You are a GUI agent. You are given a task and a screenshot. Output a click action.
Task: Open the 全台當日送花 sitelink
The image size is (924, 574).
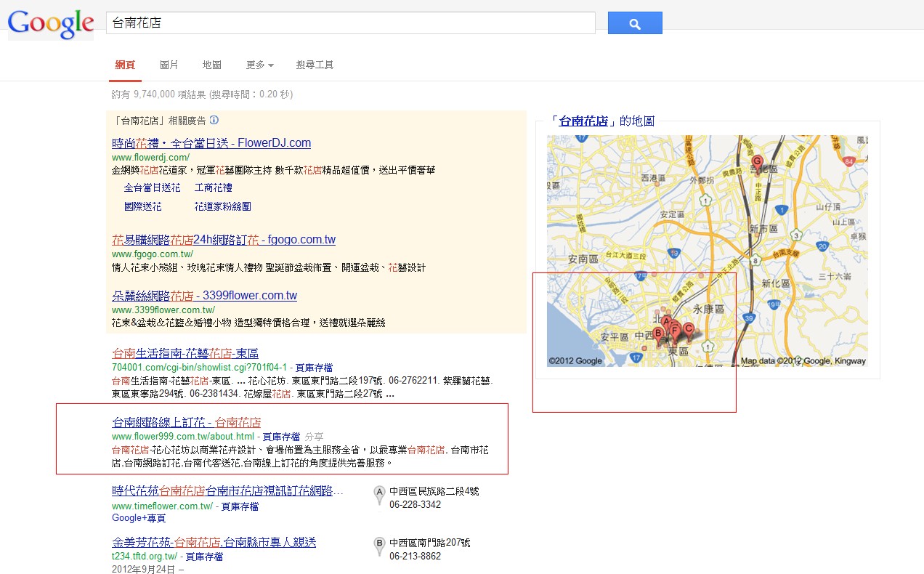152,187
